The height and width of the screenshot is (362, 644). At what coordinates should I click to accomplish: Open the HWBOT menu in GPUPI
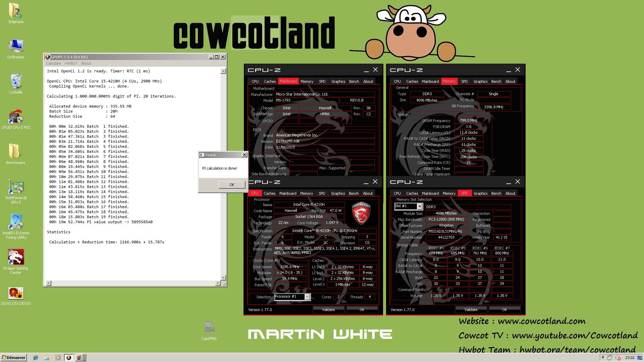click(x=71, y=63)
